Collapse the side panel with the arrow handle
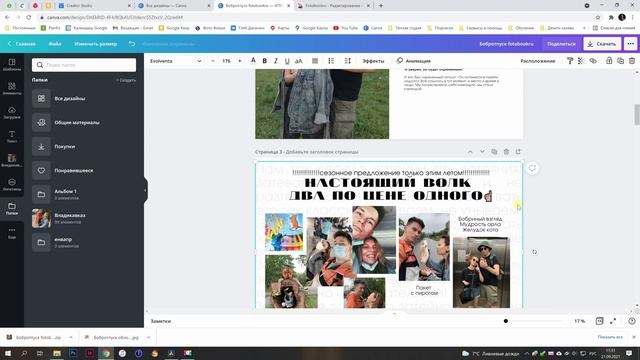The image size is (640, 360). point(145,190)
